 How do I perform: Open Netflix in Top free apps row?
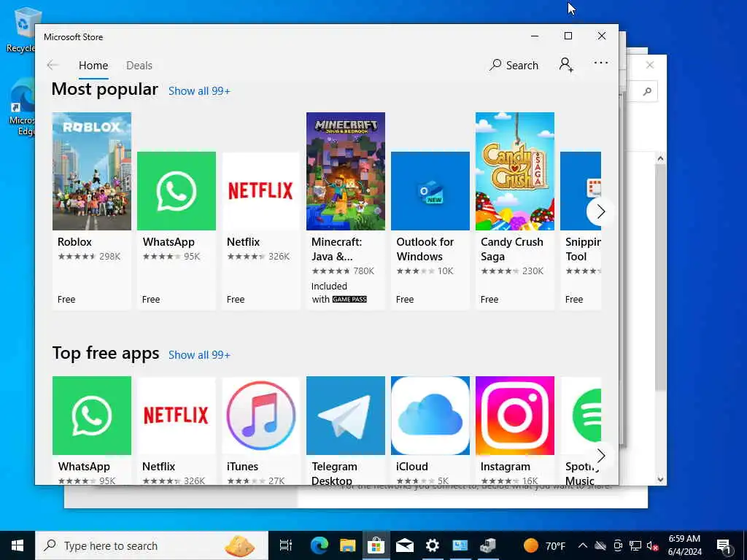click(x=177, y=430)
